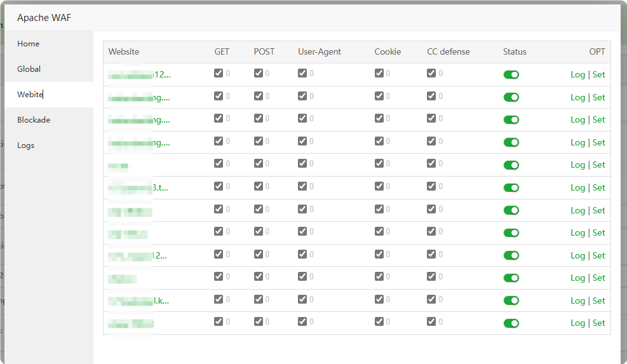627x364 pixels.
Task: Click the Cookie column header
Action: click(388, 51)
